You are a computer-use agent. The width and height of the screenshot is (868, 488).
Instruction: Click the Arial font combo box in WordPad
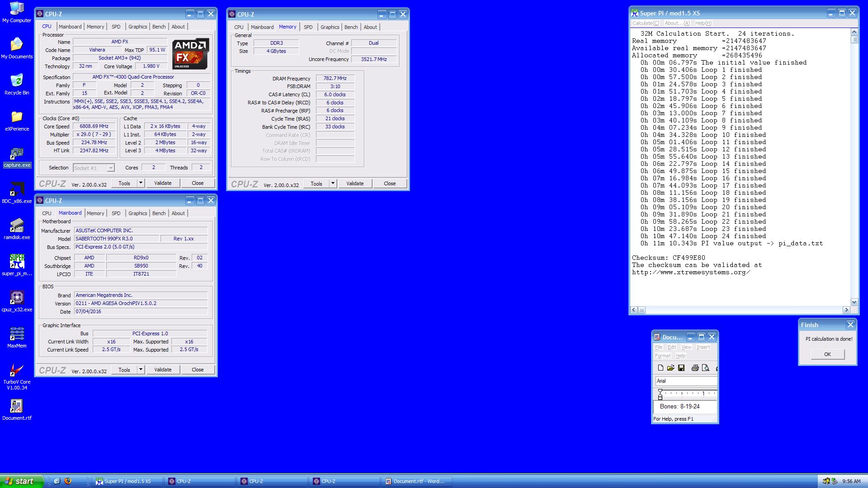(x=686, y=381)
